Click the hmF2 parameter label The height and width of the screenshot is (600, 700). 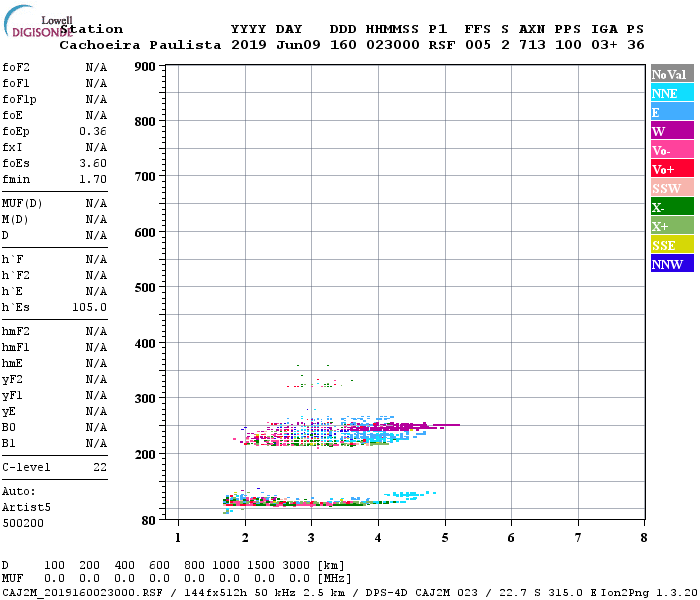pyautogui.click(x=16, y=331)
